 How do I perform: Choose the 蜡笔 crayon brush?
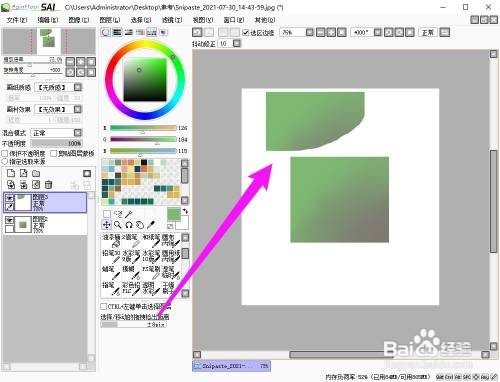[x=111, y=272]
